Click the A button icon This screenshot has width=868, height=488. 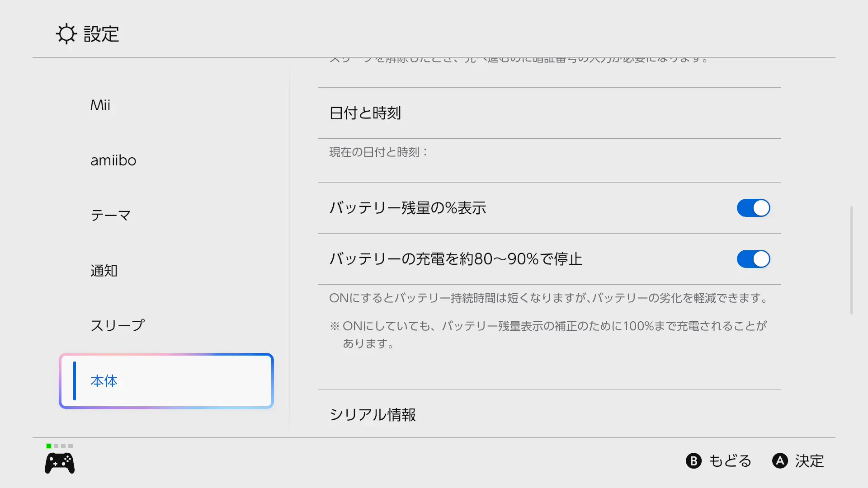tap(780, 461)
